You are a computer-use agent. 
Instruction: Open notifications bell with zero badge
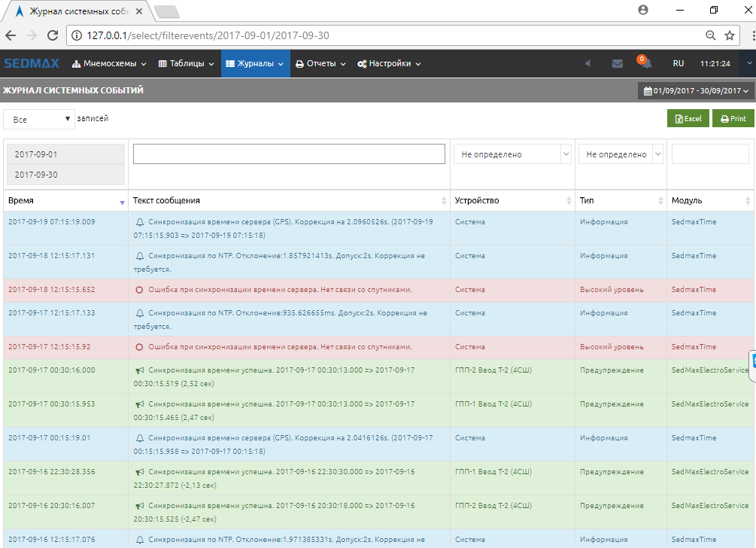coord(645,64)
